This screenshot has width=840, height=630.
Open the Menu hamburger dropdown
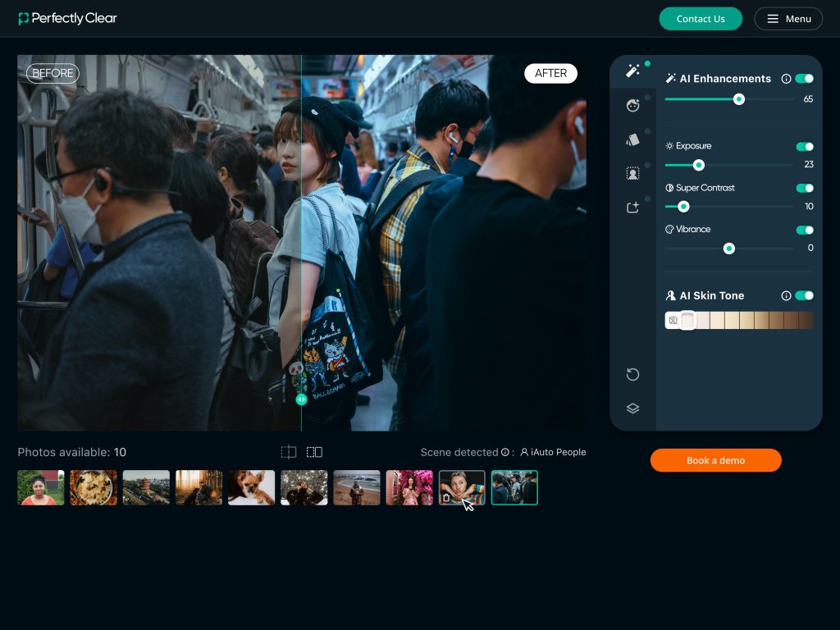787,19
